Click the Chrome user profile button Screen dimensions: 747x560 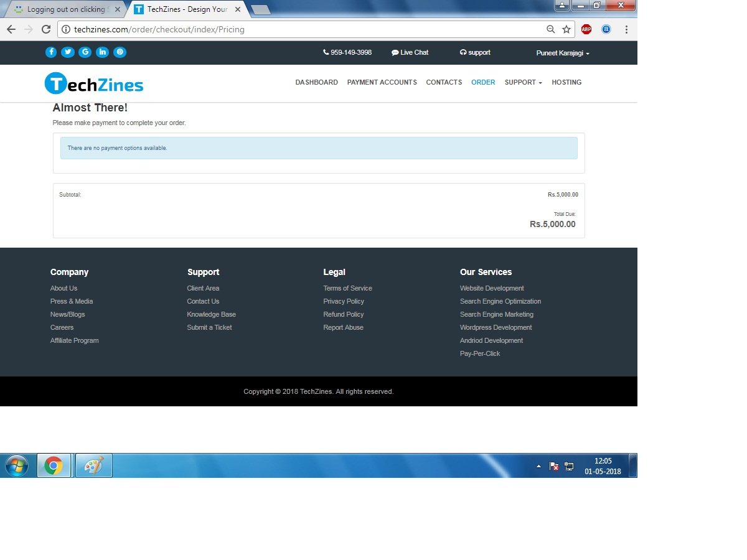point(562,5)
